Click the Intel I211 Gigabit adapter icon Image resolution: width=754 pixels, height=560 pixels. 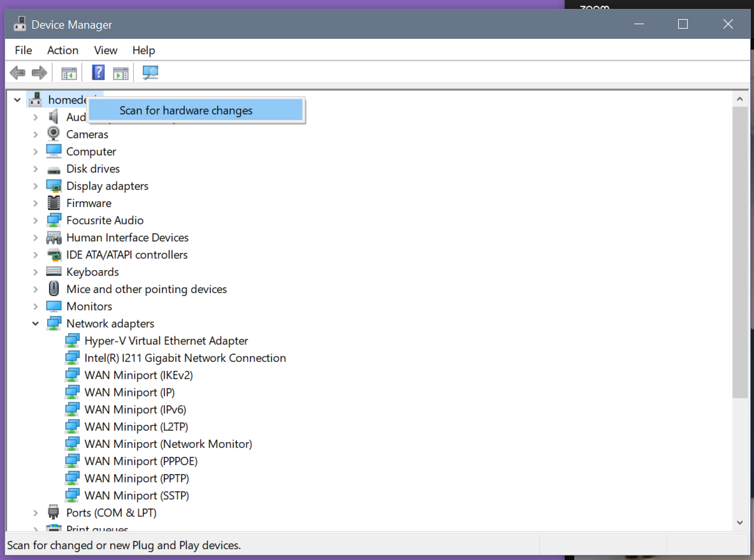tap(73, 358)
